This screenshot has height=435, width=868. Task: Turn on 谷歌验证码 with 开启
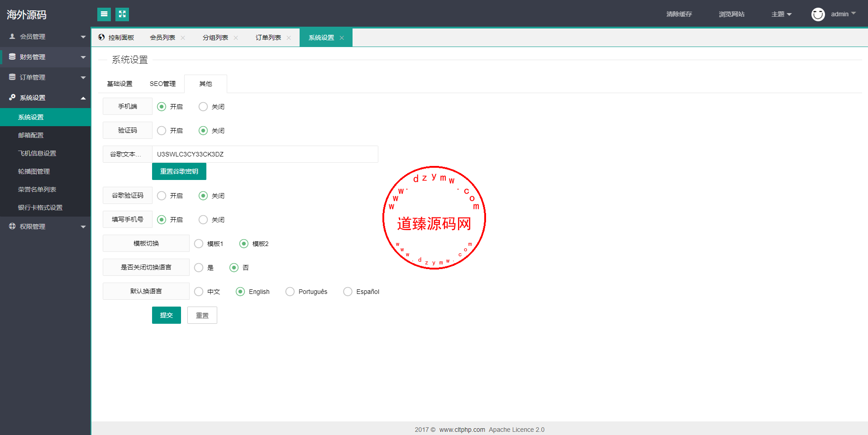coord(162,196)
